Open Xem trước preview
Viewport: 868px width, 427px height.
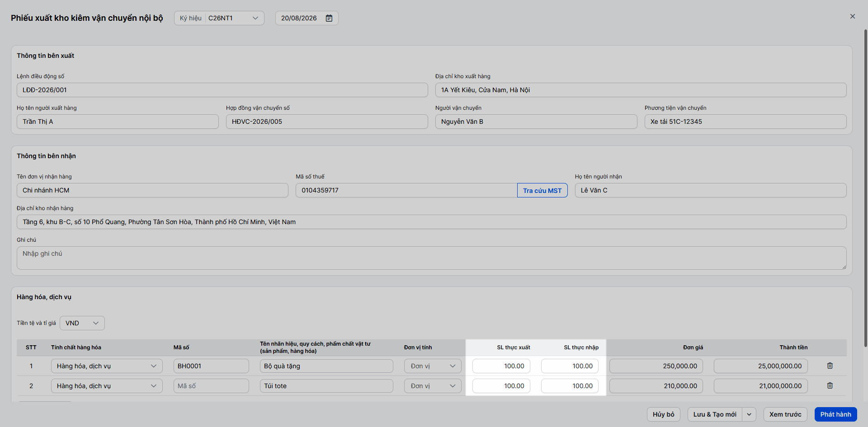[x=785, y=414]
